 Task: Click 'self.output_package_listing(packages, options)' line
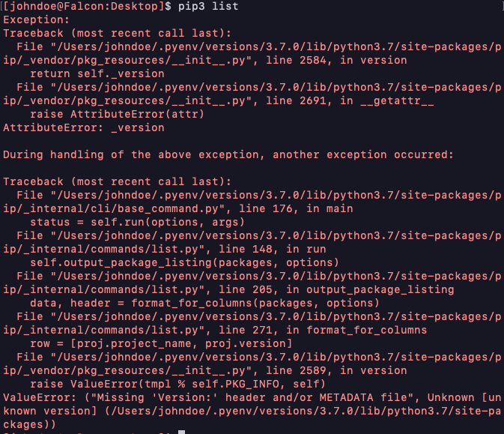click(184, 262)
